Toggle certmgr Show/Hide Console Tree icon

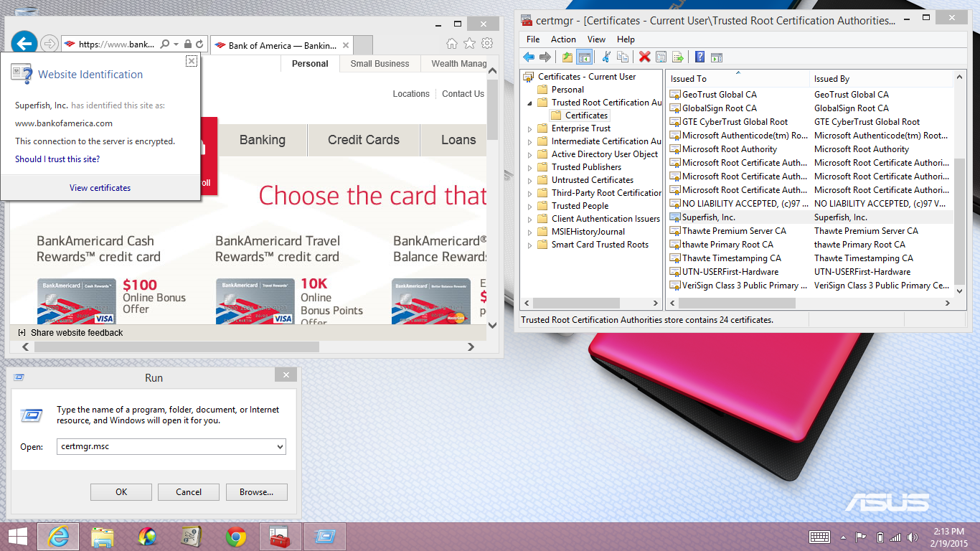(585, 57)
